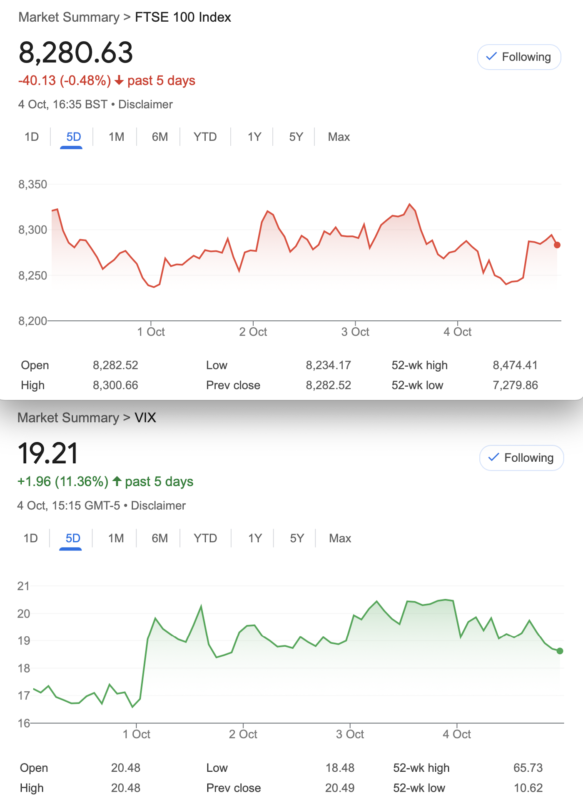Select Max range in FTSE 100 chart
The height and width of the screenshot is (800, 583).
tap(339, 137)
